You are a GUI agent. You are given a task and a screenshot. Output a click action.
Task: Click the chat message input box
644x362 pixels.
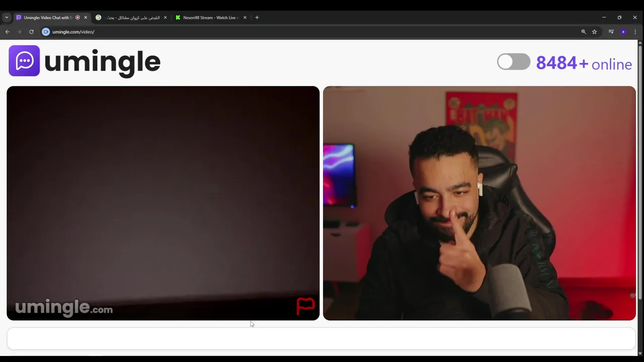[x=321, y=338]
